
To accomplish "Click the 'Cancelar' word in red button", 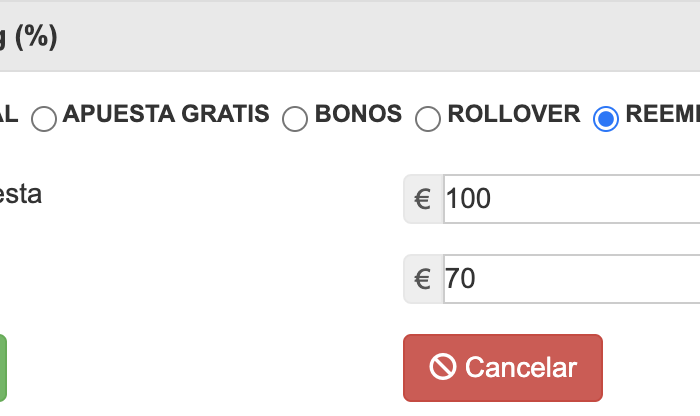I will tap(521, 367).
